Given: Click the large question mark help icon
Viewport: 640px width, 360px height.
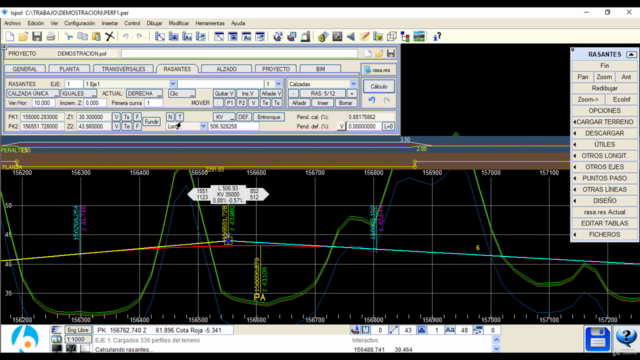Looking at the screenshot, I should pos(626,338).
